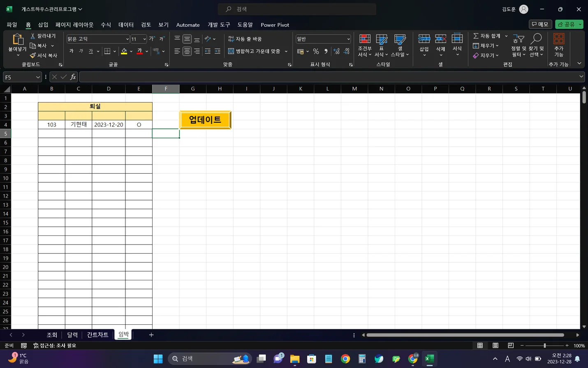The width and height of the screenshot is (588, 368).
Task: Open the Page Layout (페이지 레이아웃) tab
Action: 74,25
